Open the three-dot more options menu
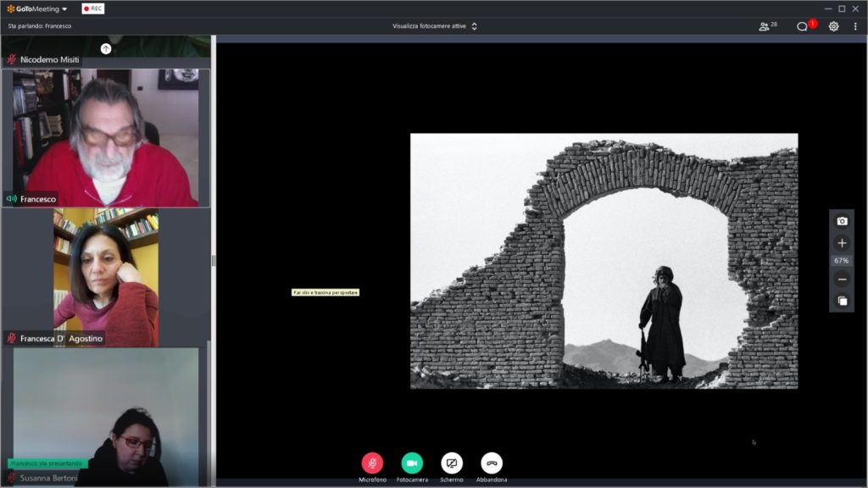The image size is (868, 488). coord(855,26)
